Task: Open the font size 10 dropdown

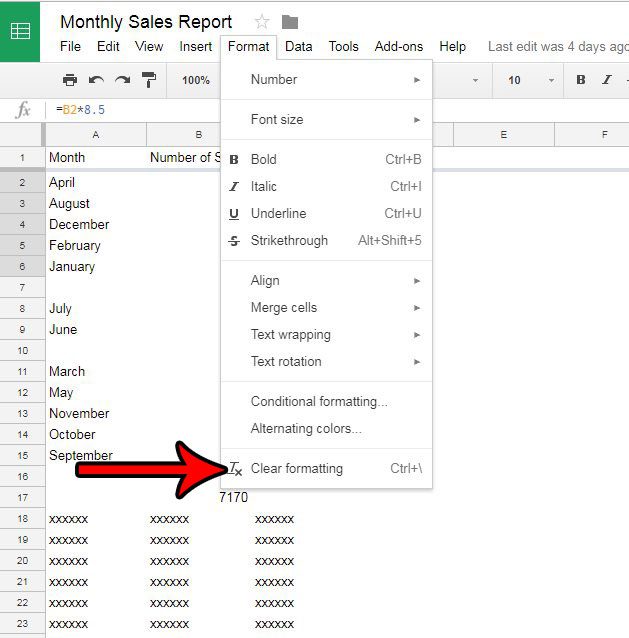Action: [x=526, y=80]
